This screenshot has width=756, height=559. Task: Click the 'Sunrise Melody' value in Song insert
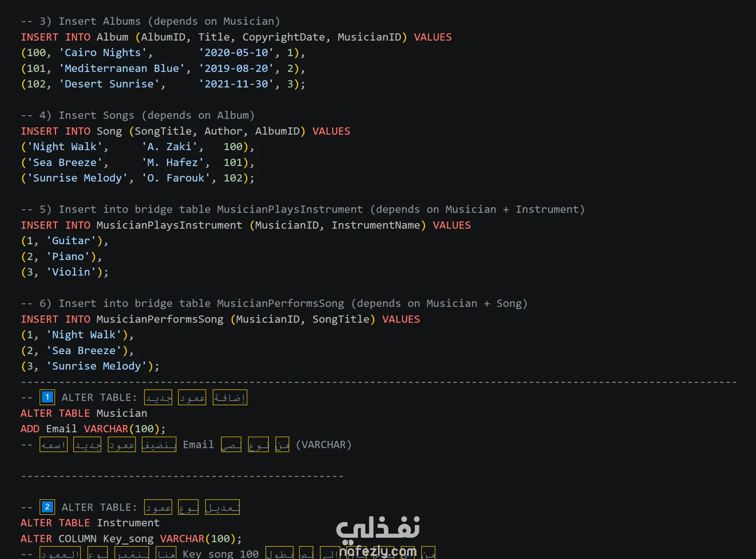(x=77, y=178)
